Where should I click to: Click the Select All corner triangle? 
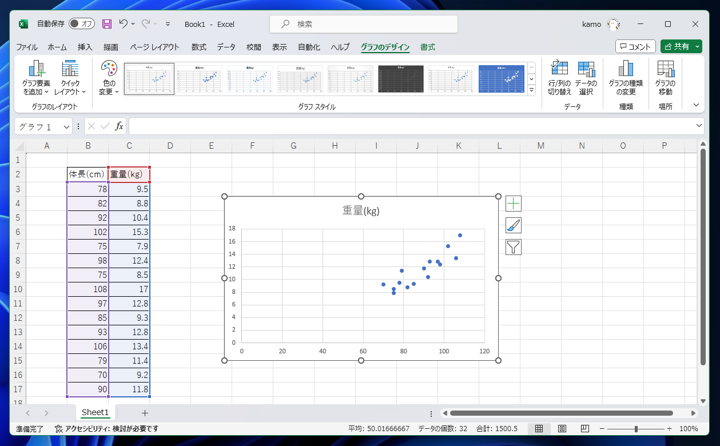point(19,146)
